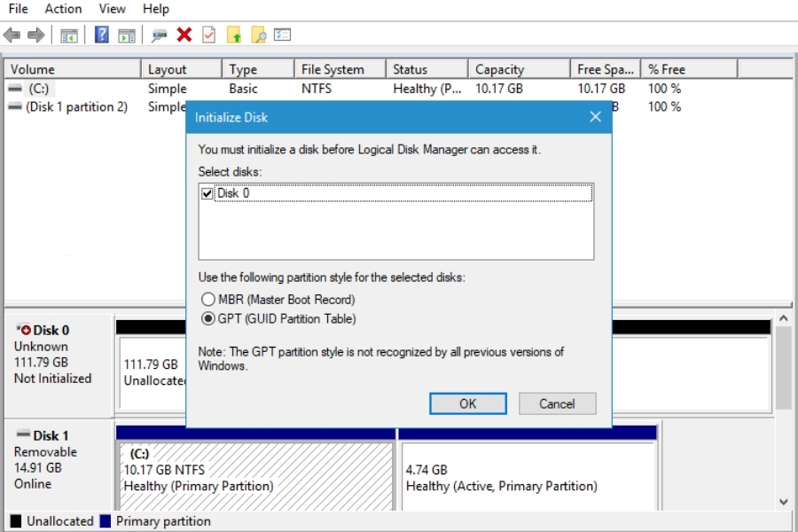This screenshot has height=532, width=798.
Task: Select the 4.74 GB partition on Disk 1
Action: (528, 477)
